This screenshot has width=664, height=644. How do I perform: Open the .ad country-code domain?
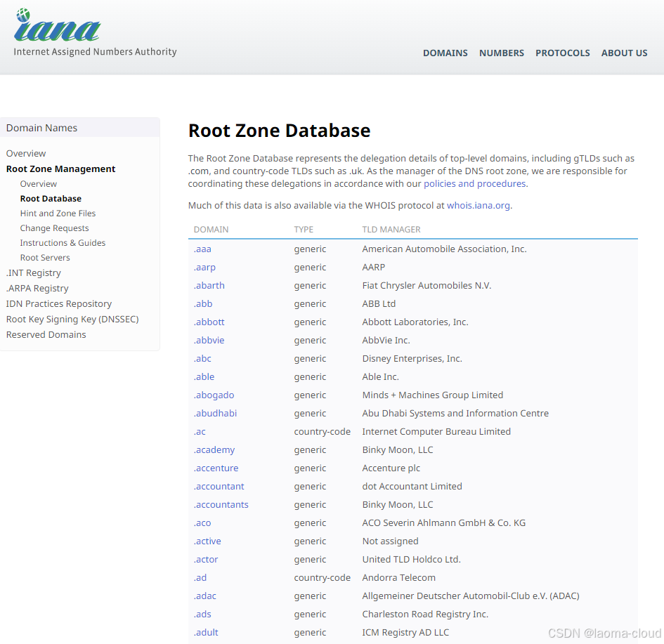pos(200,577)
